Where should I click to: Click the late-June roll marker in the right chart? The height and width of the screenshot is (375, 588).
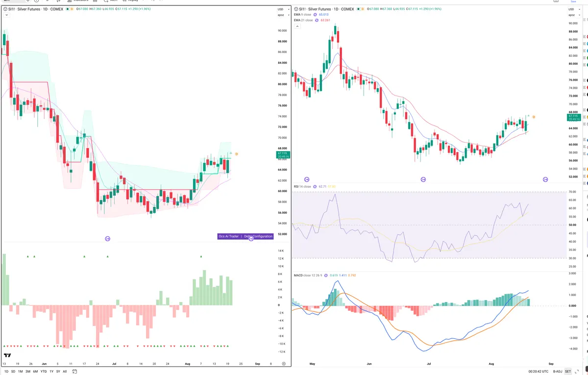pos(423,179)
